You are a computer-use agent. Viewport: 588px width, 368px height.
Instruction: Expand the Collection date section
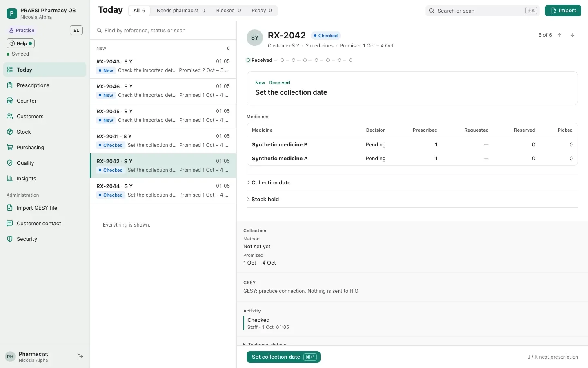412,183
